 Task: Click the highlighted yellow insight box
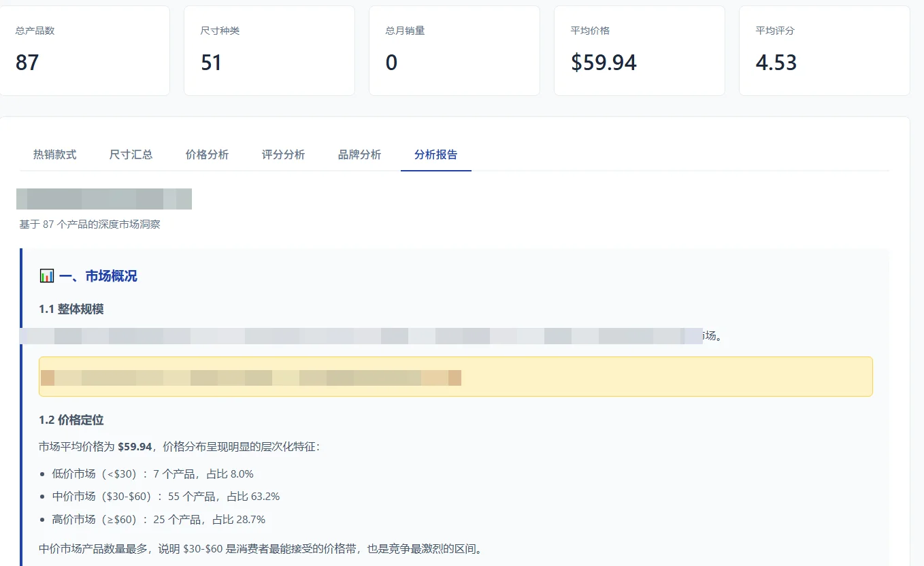456,377
